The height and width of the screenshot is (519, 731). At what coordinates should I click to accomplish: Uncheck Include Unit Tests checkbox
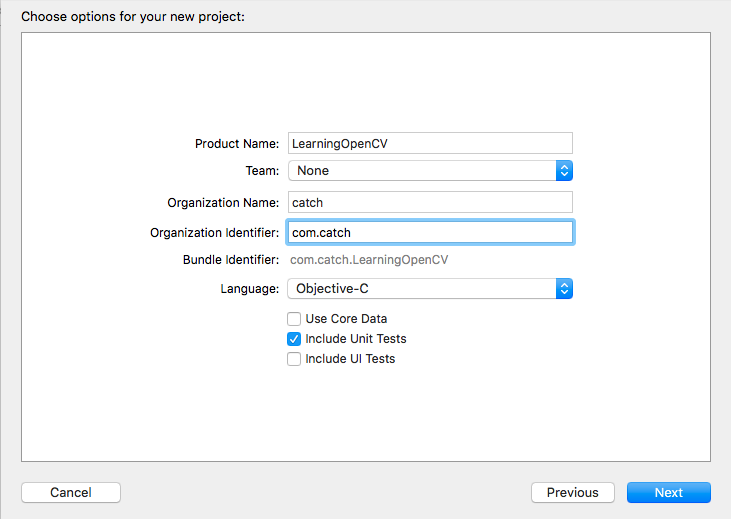click(x=294, y=339)
